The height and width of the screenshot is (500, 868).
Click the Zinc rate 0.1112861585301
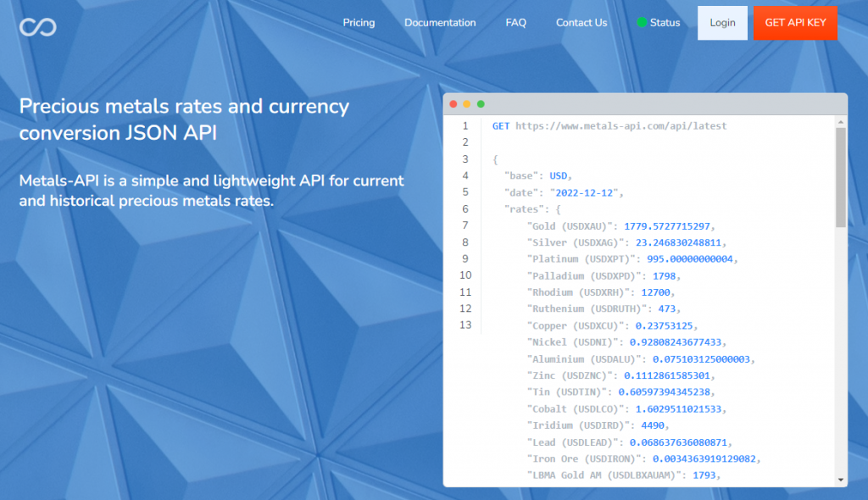click(x=666, y=375)
